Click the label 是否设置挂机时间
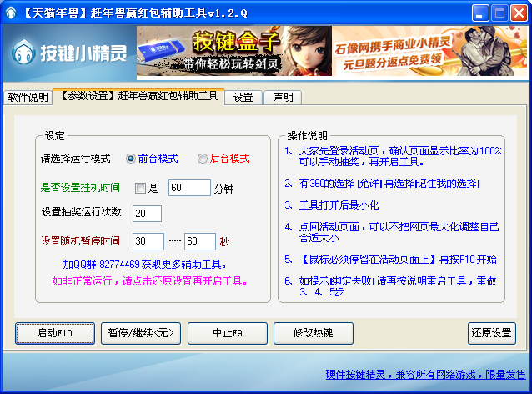 click(x=80, y=188)
